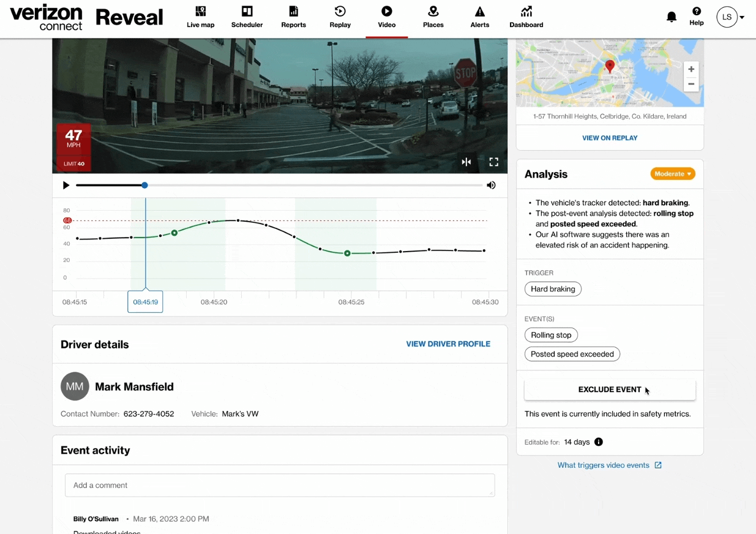The width and height of the screenshot is (756, 534).
Task: Open the Help question mark icon
Action: [697, 11]
